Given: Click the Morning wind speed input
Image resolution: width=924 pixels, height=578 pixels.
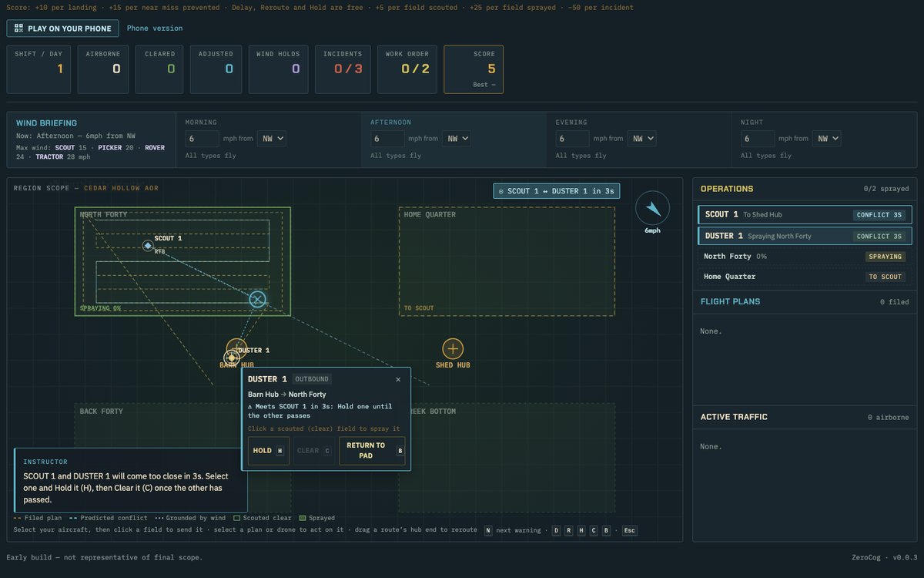Looking at the screenshot, I should [x=203, y=139].
